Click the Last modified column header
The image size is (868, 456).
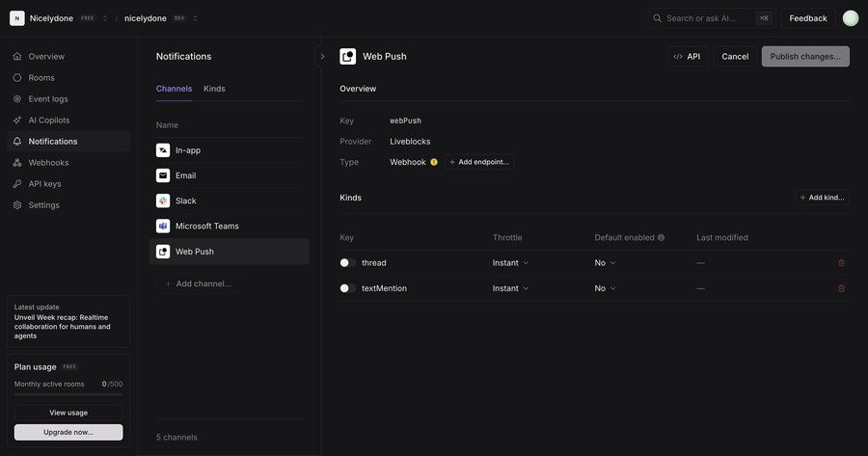click(721, 237)
